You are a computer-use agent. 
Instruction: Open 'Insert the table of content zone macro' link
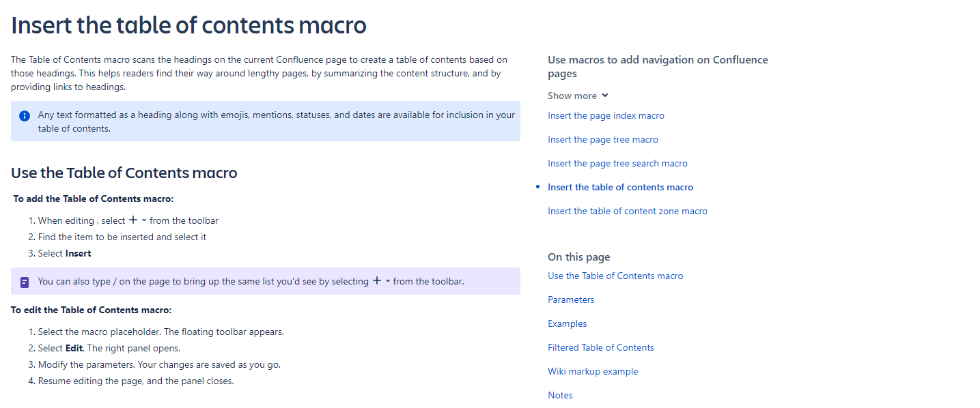point(628,211)
